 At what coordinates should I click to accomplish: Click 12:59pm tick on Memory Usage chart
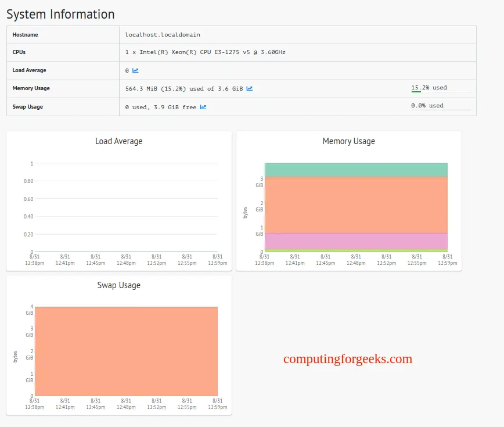pos(448,260)
